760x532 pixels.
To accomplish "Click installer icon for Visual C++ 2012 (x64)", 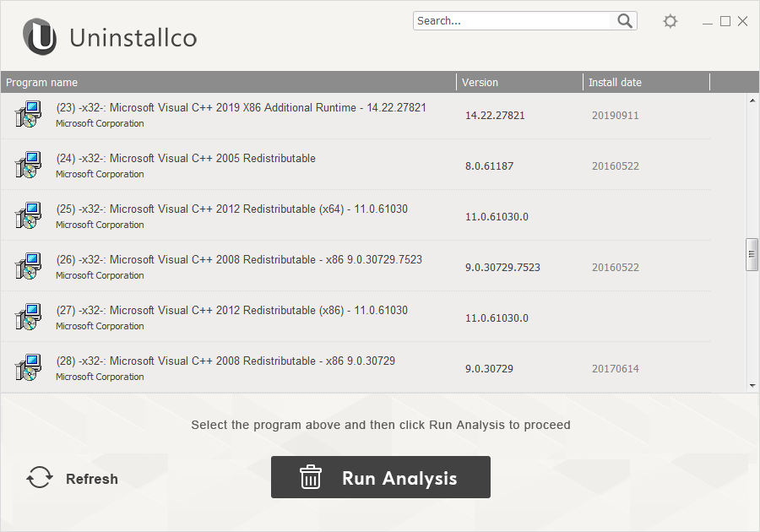I will pyautogui.click(x=28, y=215).
